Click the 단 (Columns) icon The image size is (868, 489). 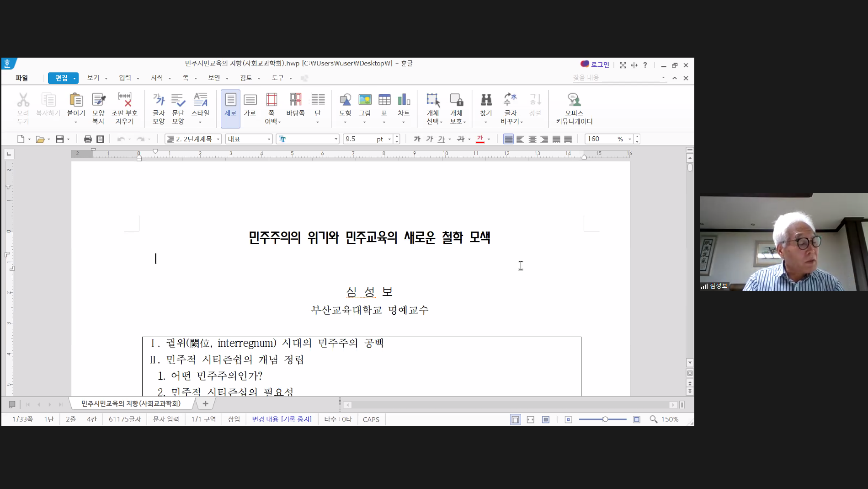click(318, 100)
